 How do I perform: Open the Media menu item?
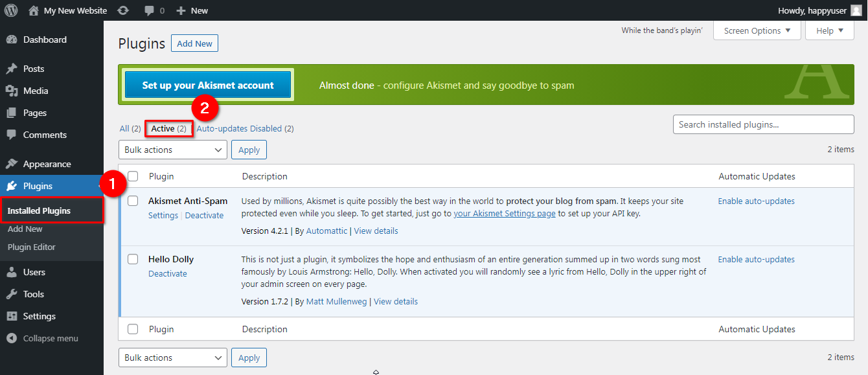tap(52, 91)
